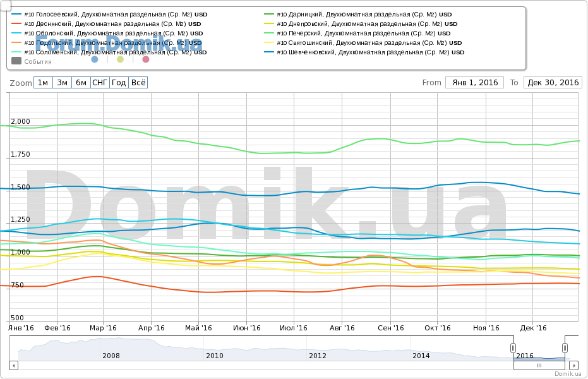Toggle Днепровский series in legend
This screenshot has width=588, height=379.
point(361,23)
